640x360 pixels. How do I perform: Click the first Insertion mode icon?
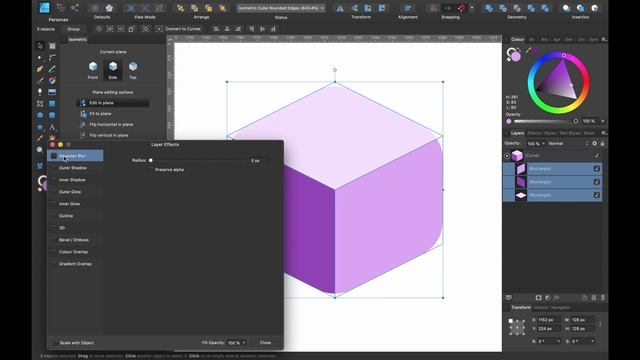coord(566,8)
